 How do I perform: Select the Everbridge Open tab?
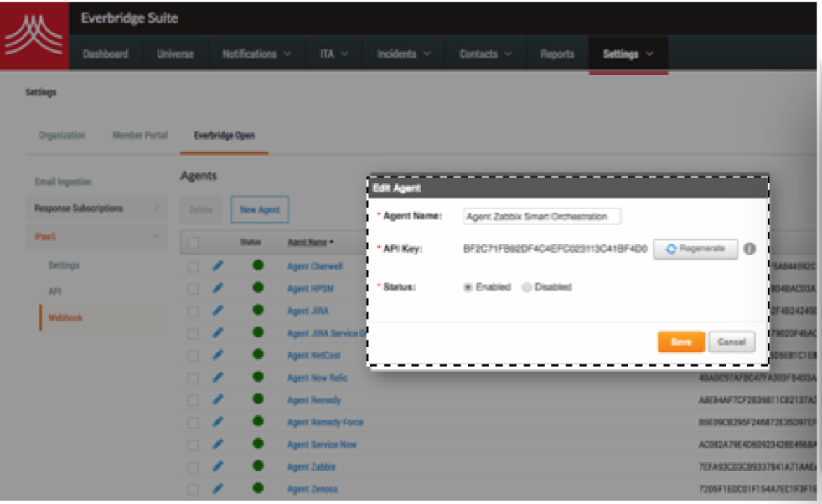[225, 136]
